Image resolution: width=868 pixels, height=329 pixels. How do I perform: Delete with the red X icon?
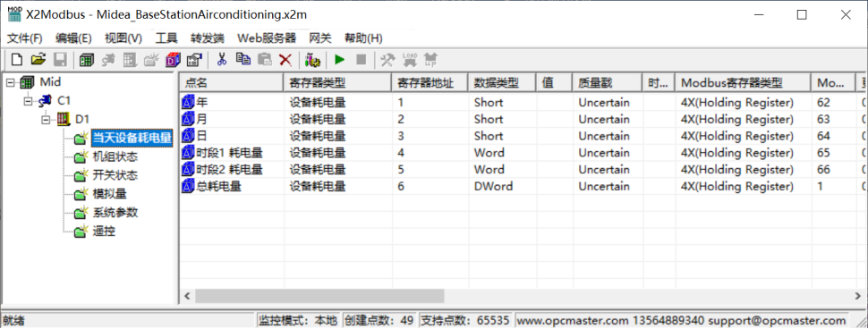pos(285,59)
